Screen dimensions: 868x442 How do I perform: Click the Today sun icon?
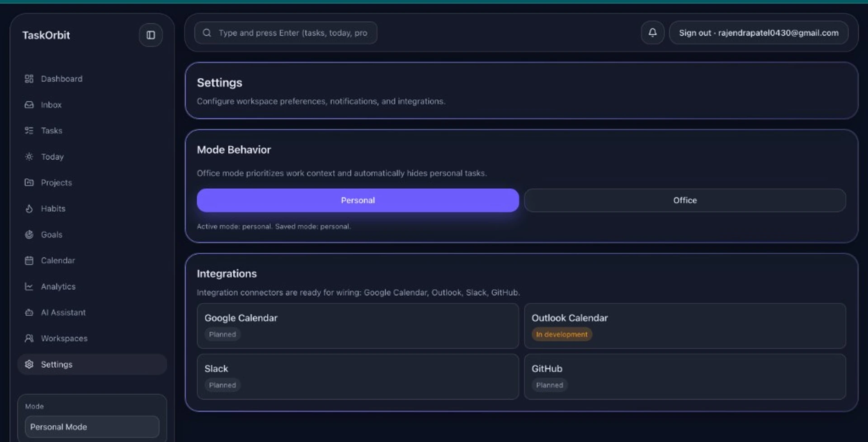tap(29, 157)
